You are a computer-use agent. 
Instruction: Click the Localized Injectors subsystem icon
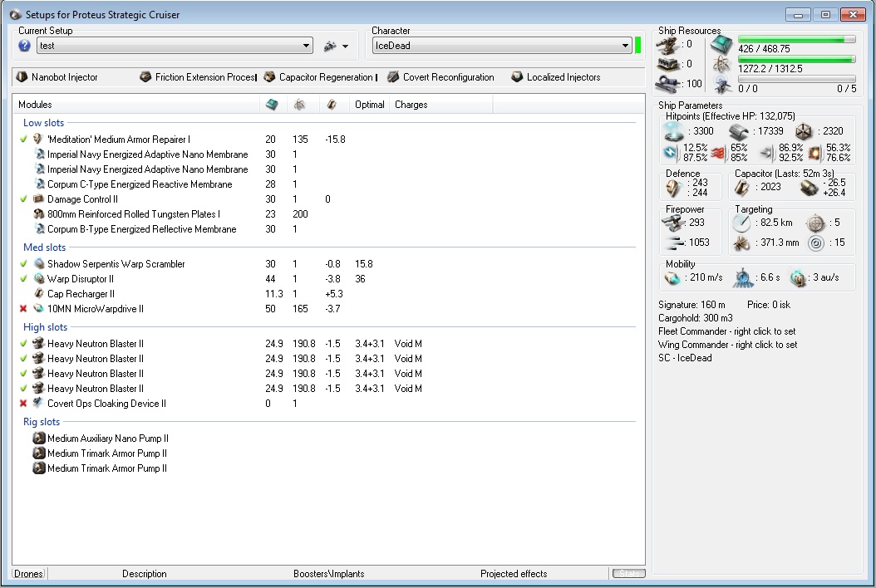(517, 77)
